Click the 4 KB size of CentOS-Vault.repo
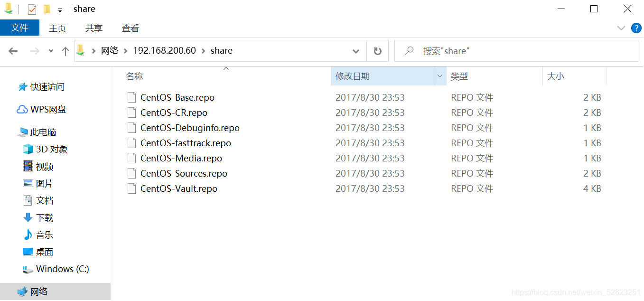 click(592, 188)
